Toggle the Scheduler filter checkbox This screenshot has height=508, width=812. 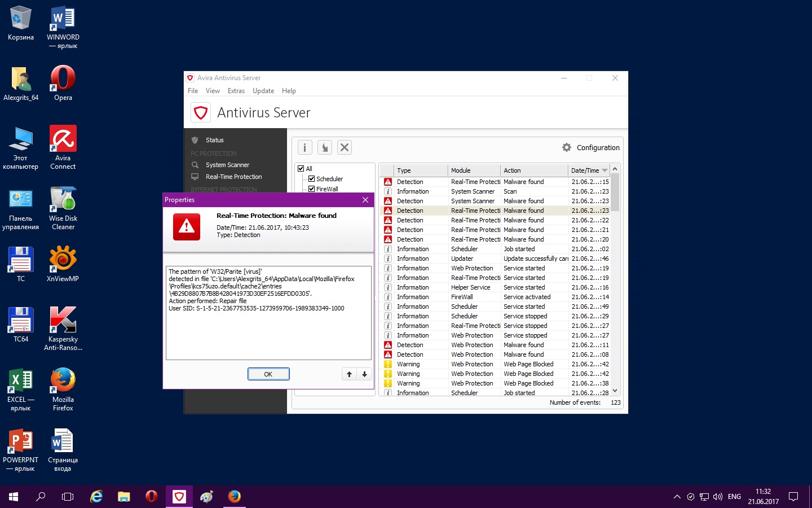click(311, 179)
